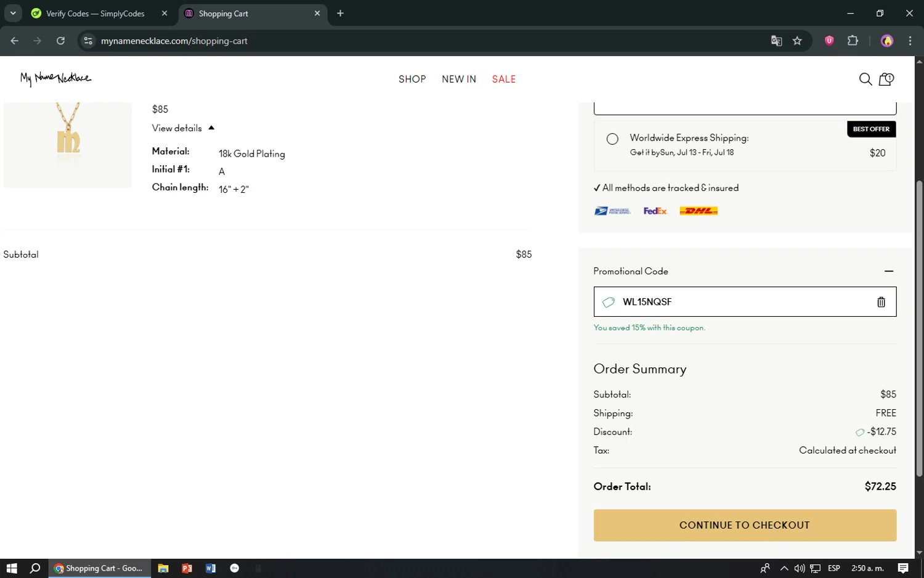Open Word from taskbar
The width and height of the screenshot is (924, 578).
[x=211, y=568]
